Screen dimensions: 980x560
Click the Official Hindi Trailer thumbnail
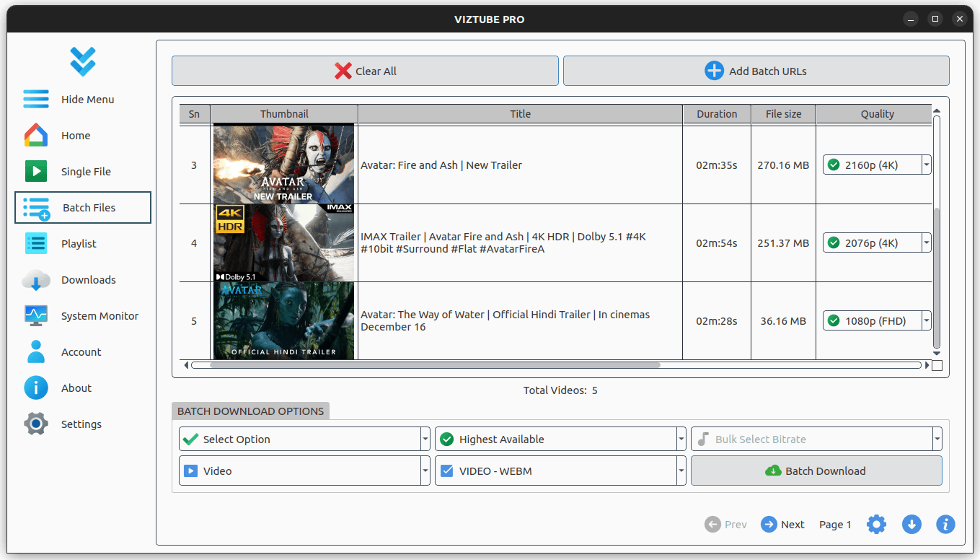tap(284, 320)
